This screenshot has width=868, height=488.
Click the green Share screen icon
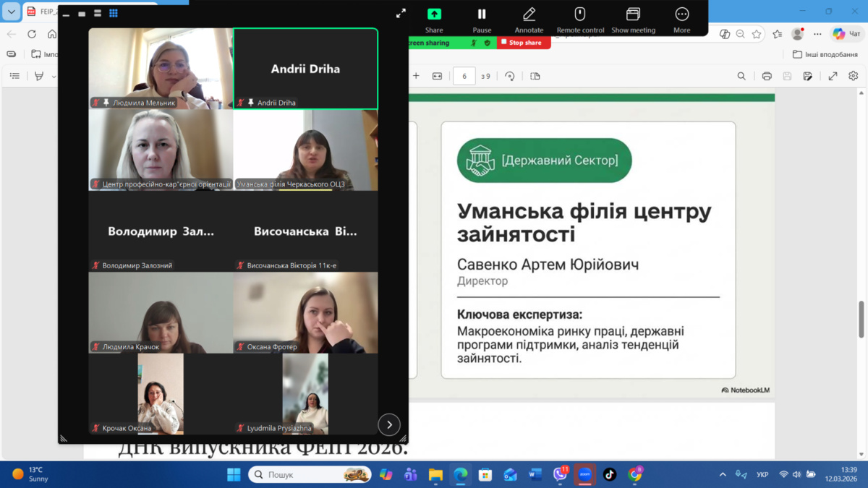click(434, 14)
